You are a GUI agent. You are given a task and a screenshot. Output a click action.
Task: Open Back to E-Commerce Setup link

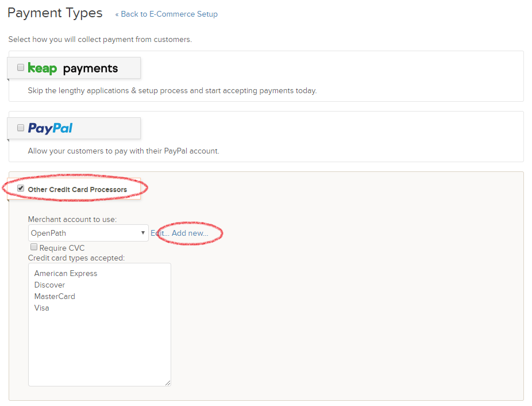[166, 14]
